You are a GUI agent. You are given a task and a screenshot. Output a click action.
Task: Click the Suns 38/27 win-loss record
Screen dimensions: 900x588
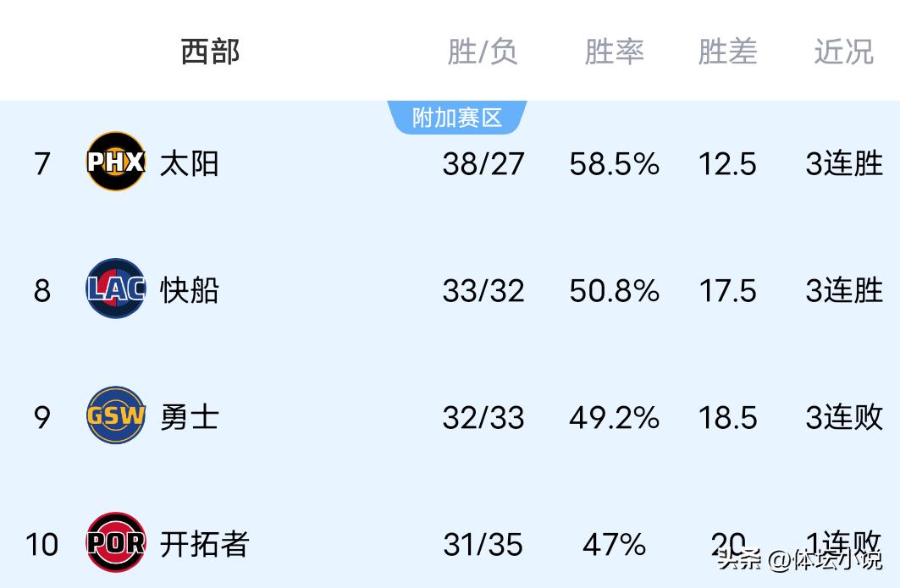click(483, 163)
